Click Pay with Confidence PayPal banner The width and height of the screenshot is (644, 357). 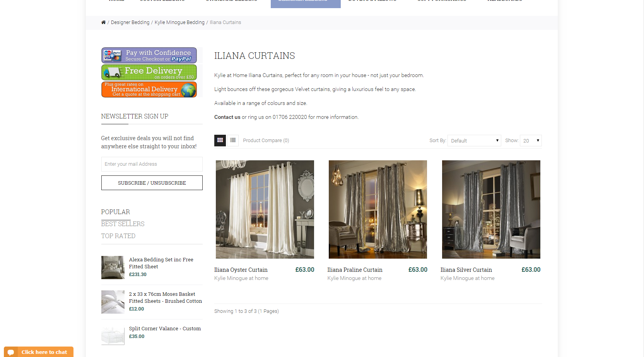(x=149, y=55)
